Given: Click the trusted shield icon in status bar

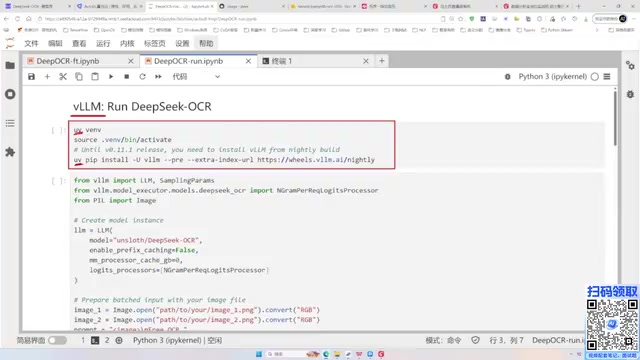Looking at the screenshot, I should [475, 340].
